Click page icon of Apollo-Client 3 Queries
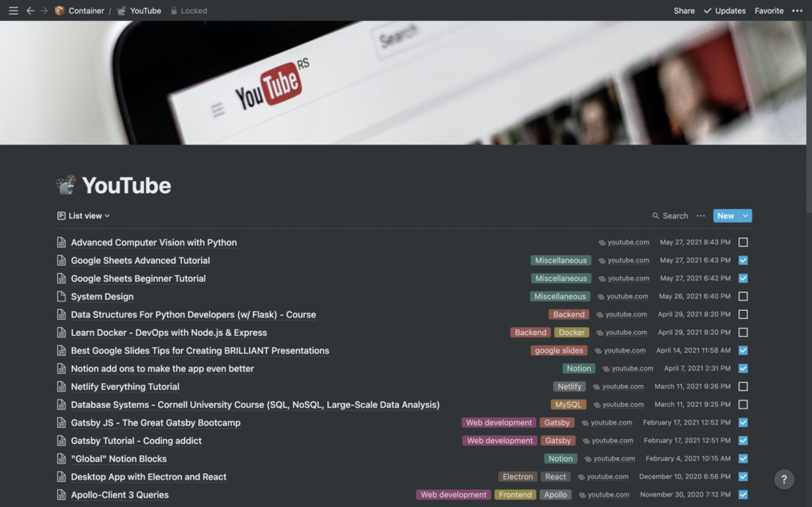812x507 pixels. 61,495
